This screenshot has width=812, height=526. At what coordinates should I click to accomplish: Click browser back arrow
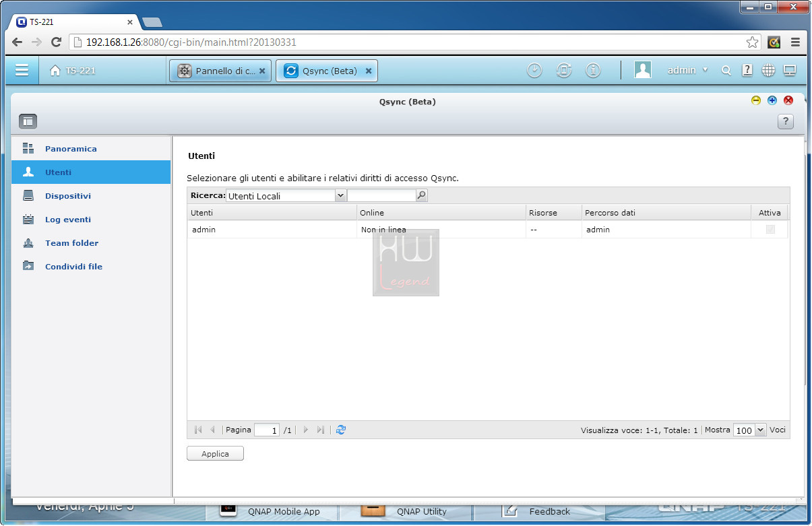pos(18,42)
